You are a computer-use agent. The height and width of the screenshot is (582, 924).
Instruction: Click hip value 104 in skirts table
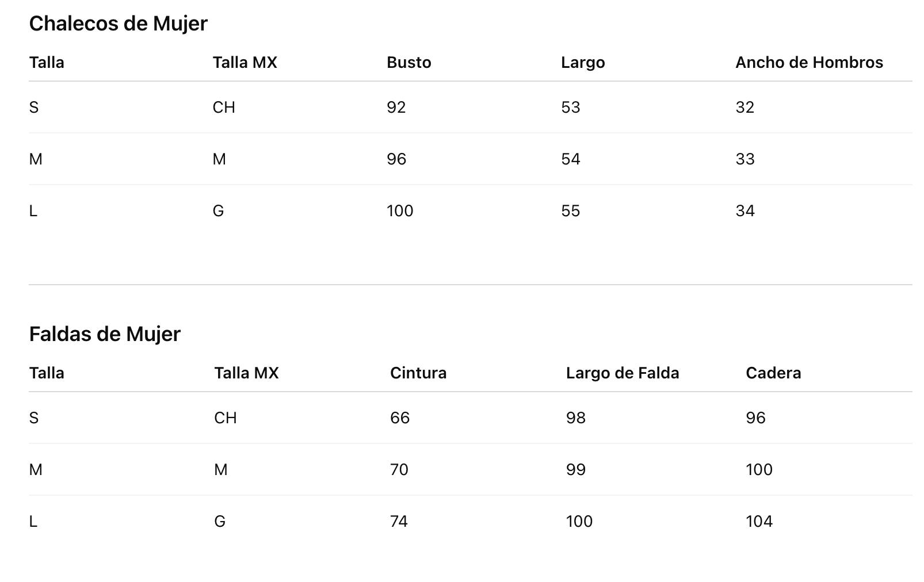click(759, 522)
